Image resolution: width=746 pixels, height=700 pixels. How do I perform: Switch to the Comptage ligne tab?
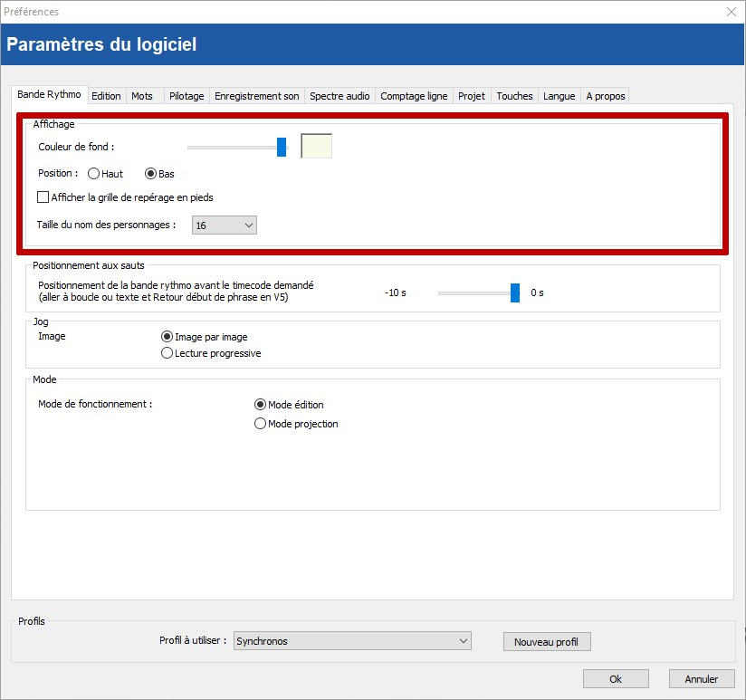coord(414,96)
